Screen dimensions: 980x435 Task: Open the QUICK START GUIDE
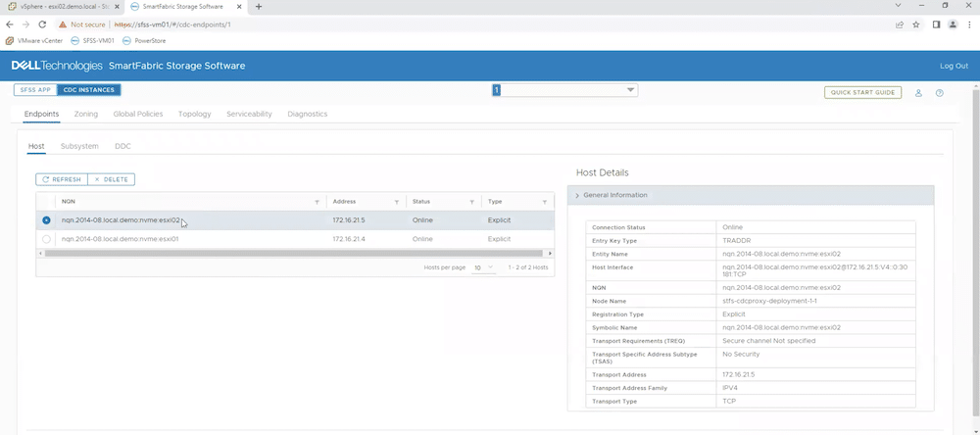[862, 92]
